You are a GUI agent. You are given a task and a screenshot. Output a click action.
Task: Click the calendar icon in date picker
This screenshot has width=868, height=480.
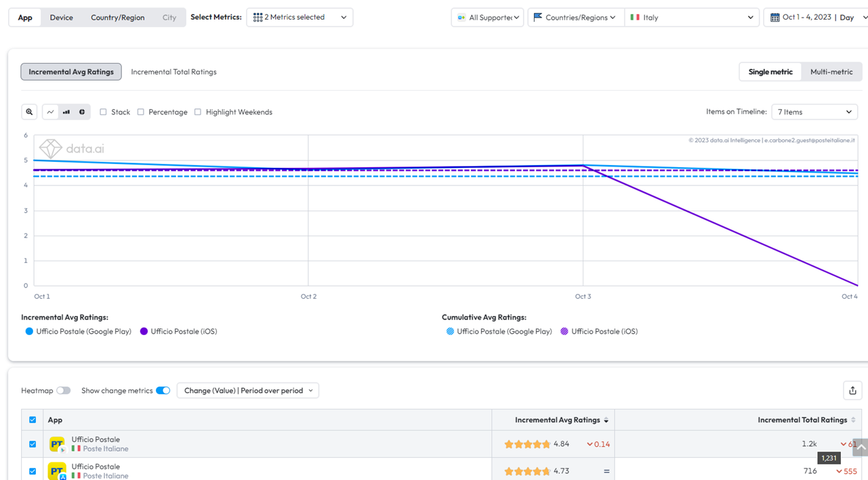(x=774, y=18)
